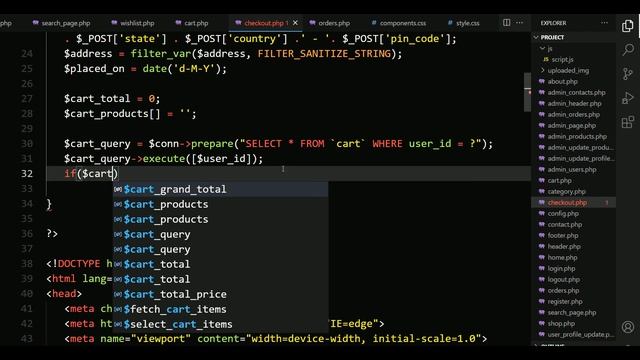
Task: Click the EXPLORER panel title
Action: click(x=553, y=23)
